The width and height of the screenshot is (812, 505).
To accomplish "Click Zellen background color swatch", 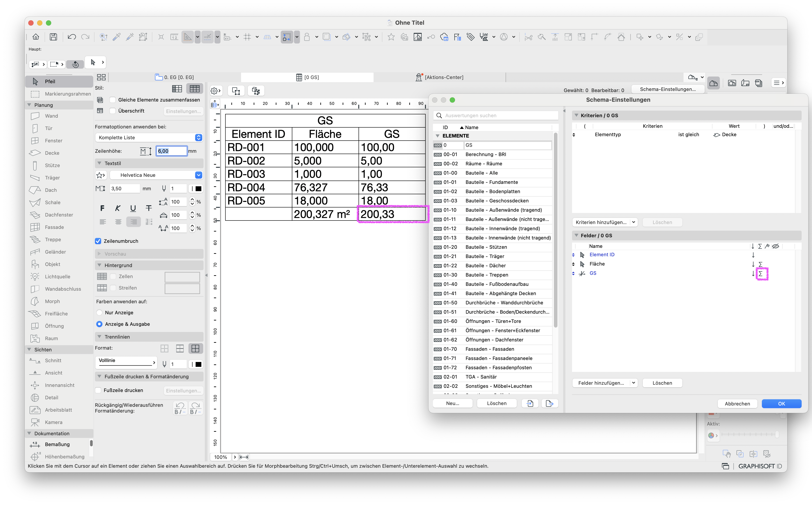I will click(182, 277).
